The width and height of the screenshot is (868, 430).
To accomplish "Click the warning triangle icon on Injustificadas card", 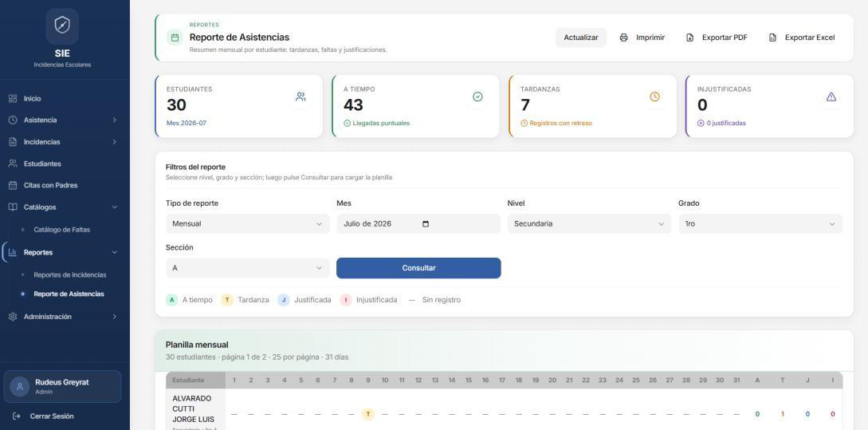I will tap(831, 97).
